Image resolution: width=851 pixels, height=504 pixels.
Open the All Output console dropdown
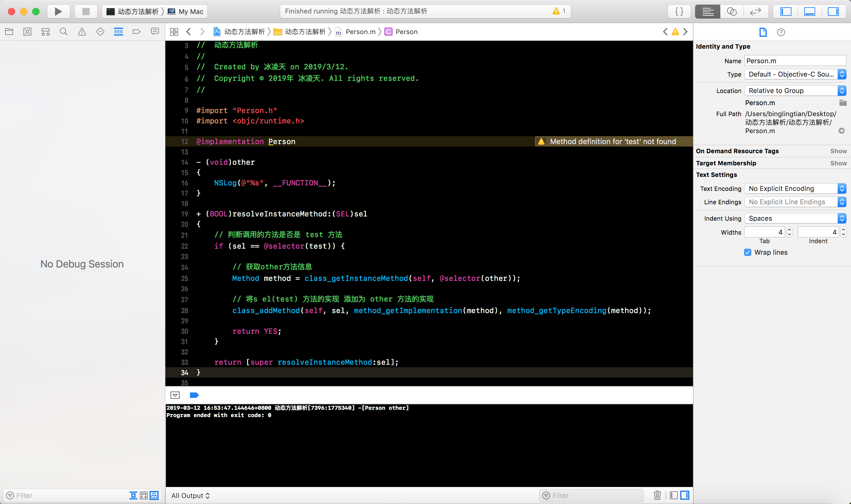coord(190,495)
